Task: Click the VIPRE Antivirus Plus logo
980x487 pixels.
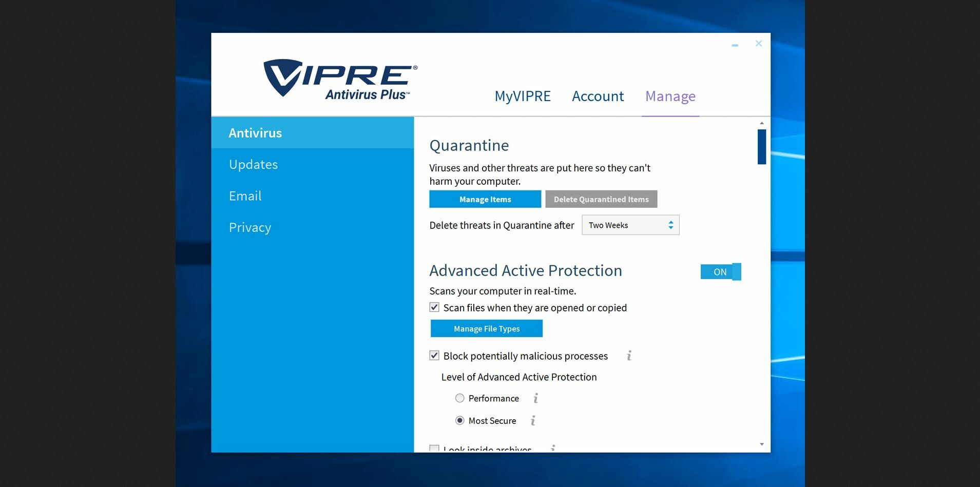Action: (x=340, y=80)
